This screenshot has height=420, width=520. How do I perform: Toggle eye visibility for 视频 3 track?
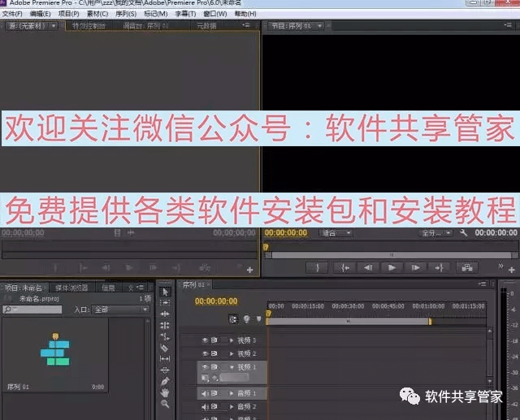(x=205, y=340)
